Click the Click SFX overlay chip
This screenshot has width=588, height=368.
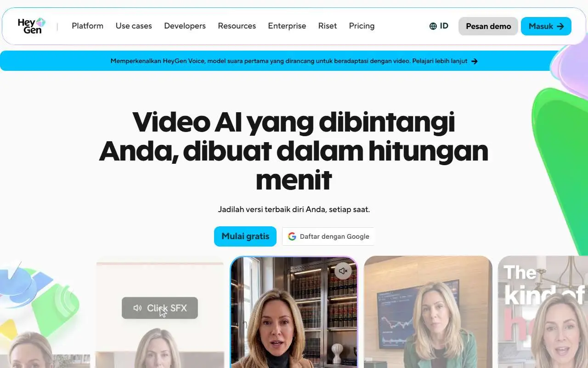coord(160,308)
